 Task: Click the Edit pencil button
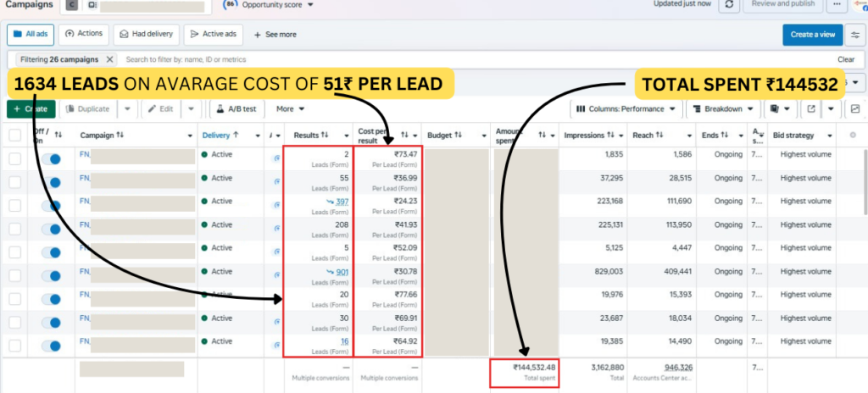160,109
